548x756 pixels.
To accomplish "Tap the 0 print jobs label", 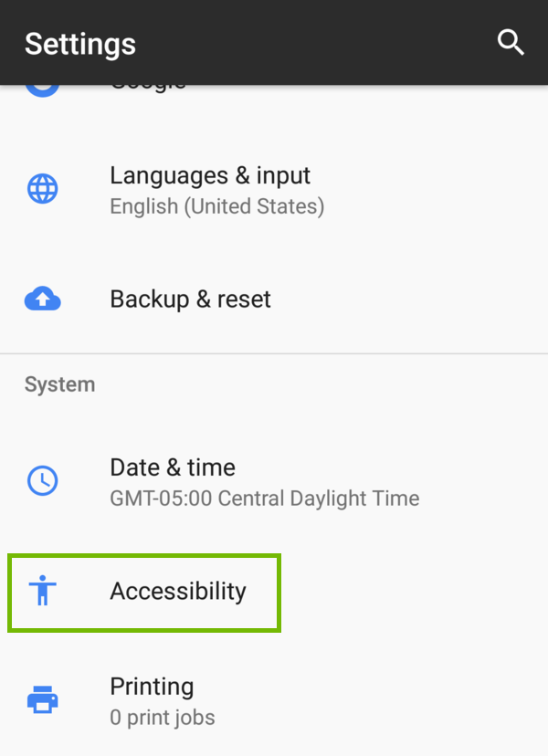I will tap(162, 718).
